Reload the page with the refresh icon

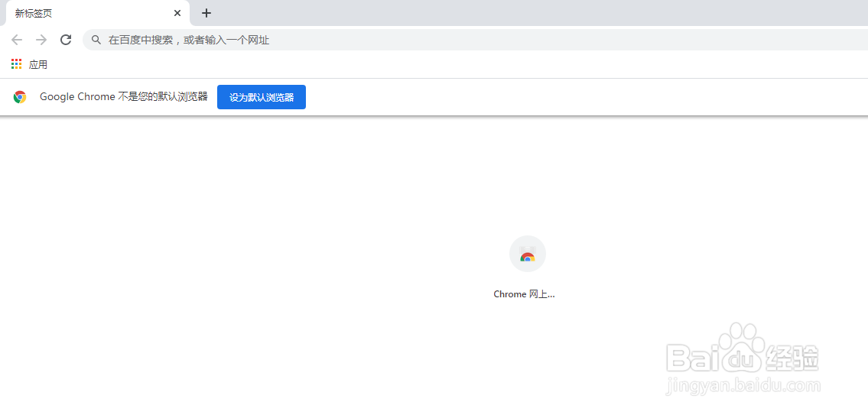66,40
